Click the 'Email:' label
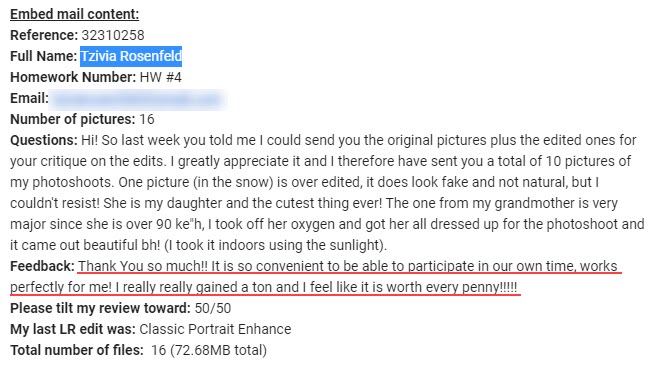Viewport: 655px width, 369px height. tap(29, 98)
